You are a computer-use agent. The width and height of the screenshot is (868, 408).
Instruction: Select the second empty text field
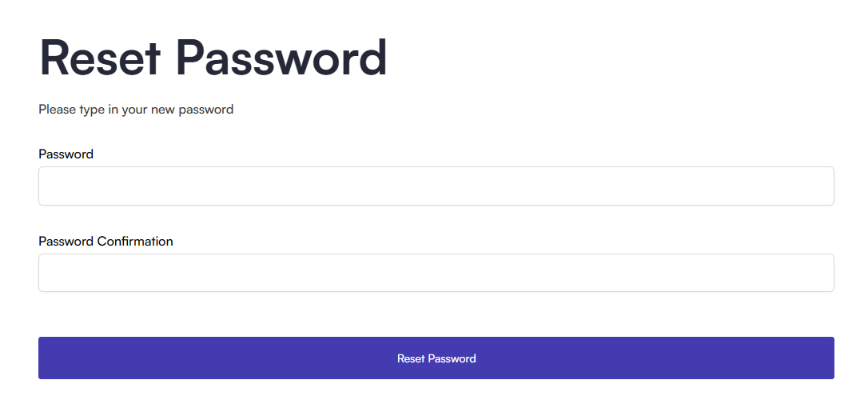pyautogui.click(x=436, y=273)
